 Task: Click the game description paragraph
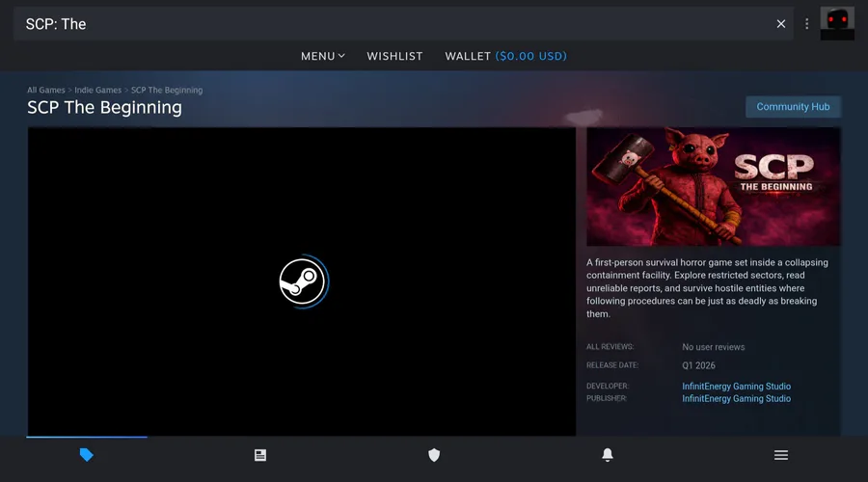[708, 288]
